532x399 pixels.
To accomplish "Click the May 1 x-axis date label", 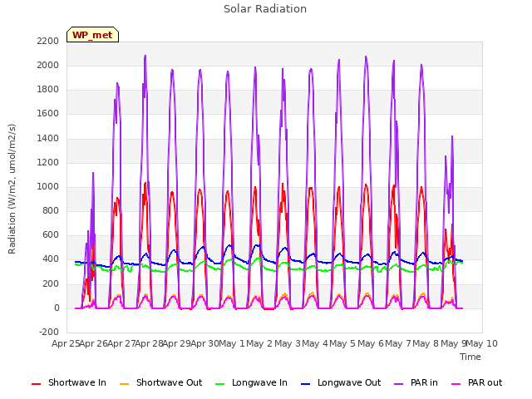I will pos(232,343).
